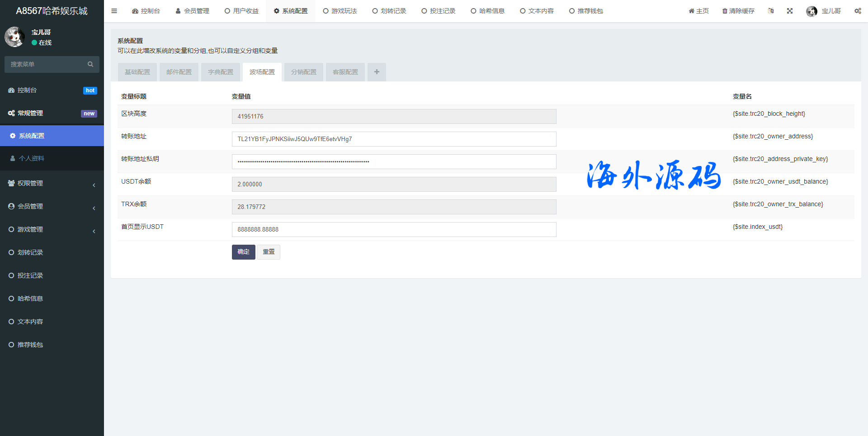Expand the 权限管理 sidebar menu
The width and height of the screenshot is (868, 436).
pos(52,183)
